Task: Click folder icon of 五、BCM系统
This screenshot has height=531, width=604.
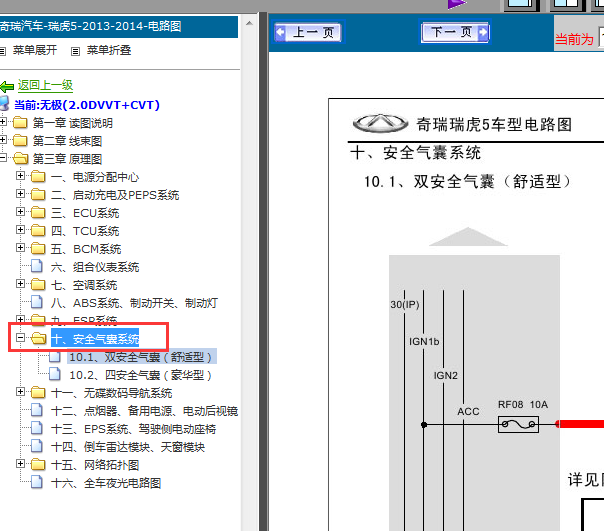Action: coord(38,249)
